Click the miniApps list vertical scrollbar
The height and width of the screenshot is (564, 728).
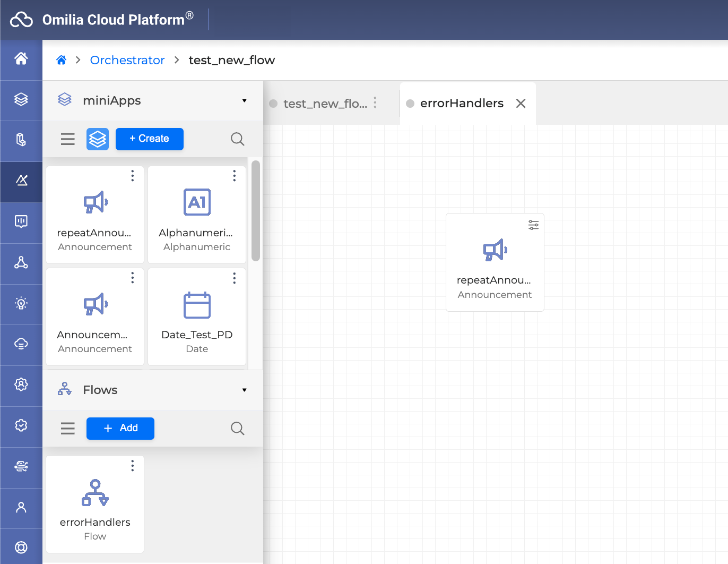click(x=256, y=211)
